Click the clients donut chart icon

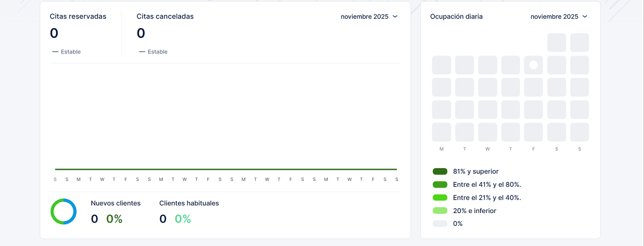tap(64, 211)
